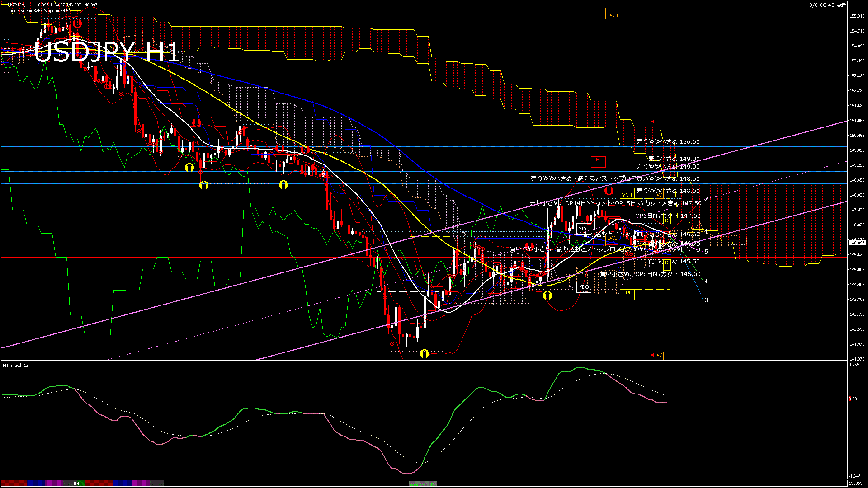Click the 売りやや小さめ 148.00 annotation
This screenshot has height=488, width=868.
click(668, 191)
